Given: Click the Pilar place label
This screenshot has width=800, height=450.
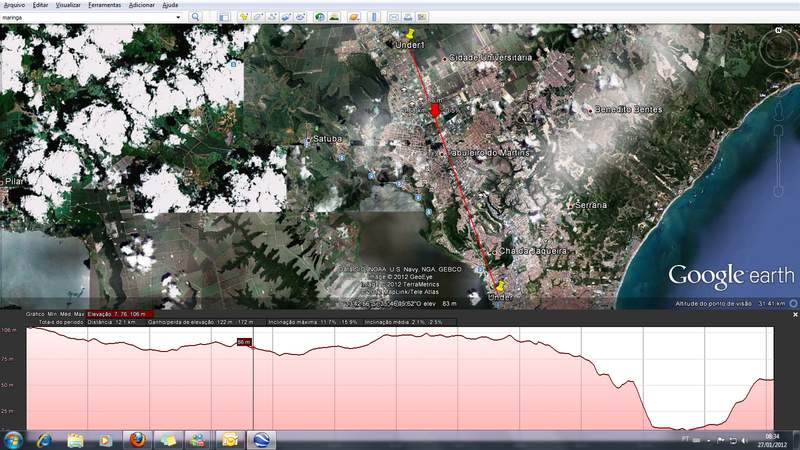Looking at the screenshot, I should click(14, 181).
